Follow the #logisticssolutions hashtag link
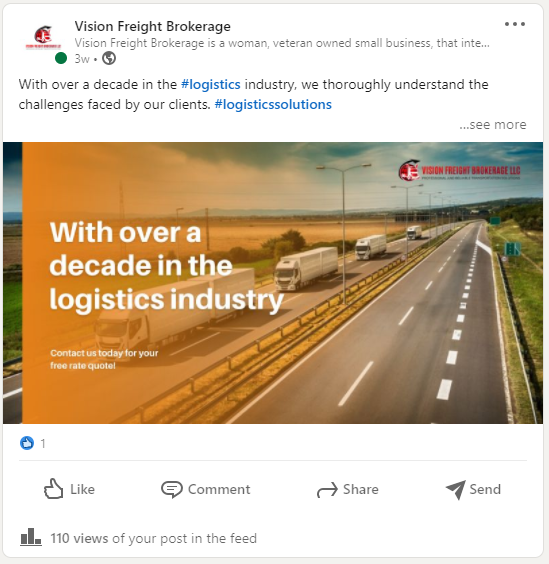549x564 pixels. pos(273,105)
